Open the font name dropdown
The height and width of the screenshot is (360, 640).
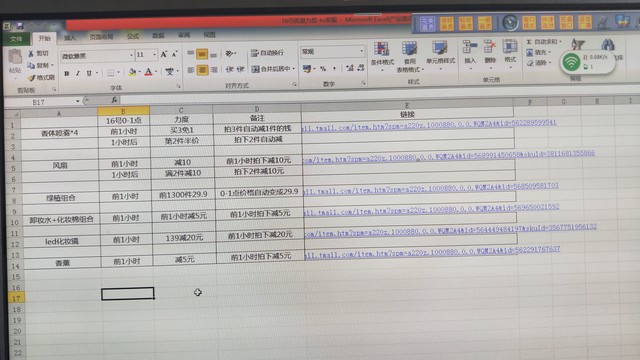[x=131, y=55]
